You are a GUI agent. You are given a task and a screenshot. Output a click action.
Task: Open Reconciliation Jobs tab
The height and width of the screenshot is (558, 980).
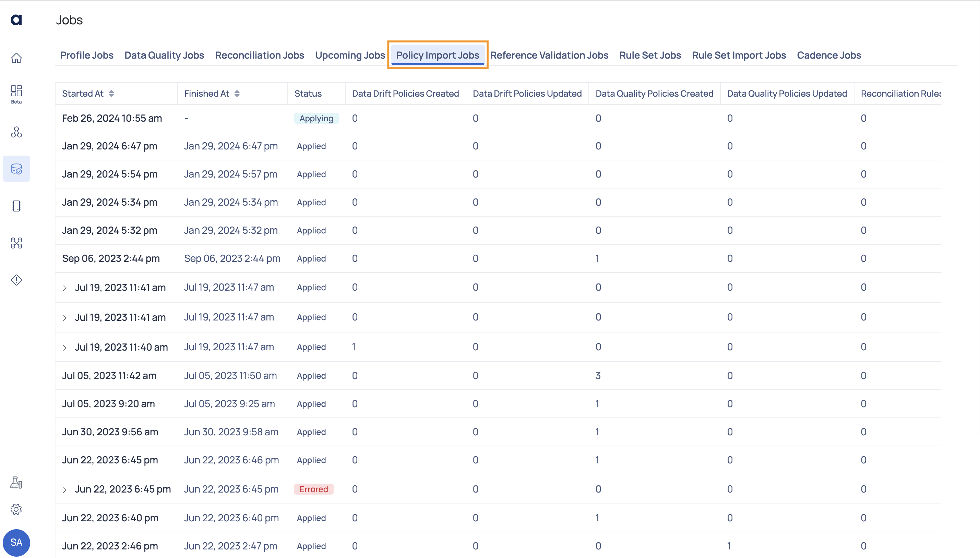click(x=260, y=55)
